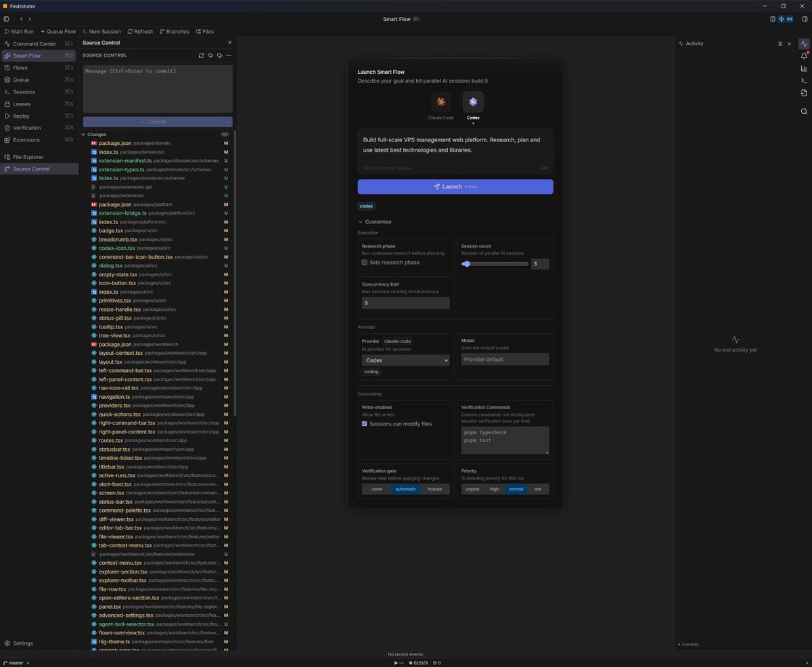Image resolution: width=812 pixels, height=667 pixels.
Task: Open the terminal icon in right rail
Action: pos(804,81)
